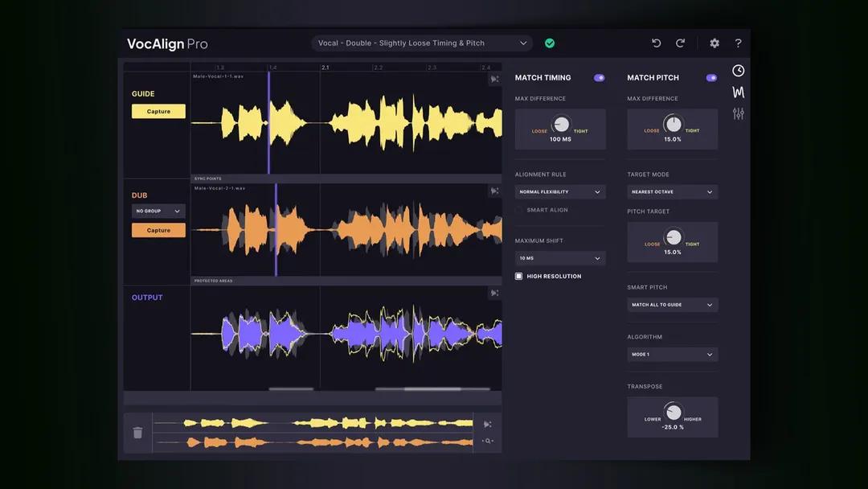Adjust the Transpose knob
868x489 pixels.
tap(673, 413)
